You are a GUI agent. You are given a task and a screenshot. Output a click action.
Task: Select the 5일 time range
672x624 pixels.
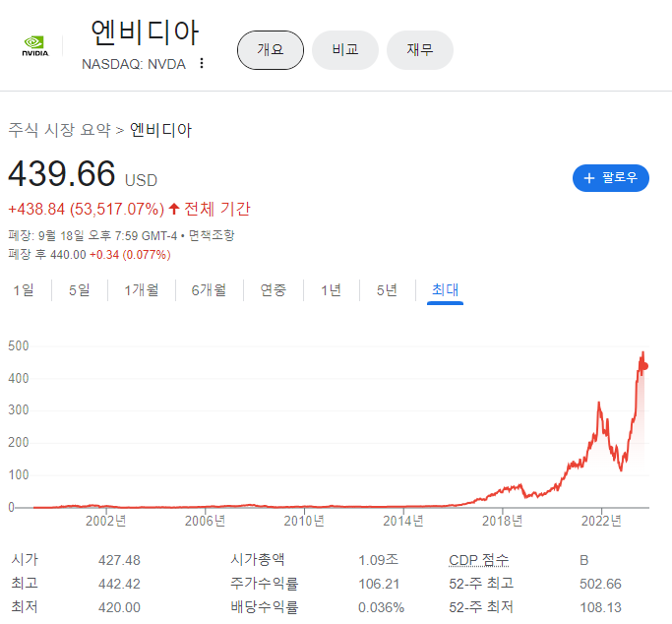click(80, 290)
